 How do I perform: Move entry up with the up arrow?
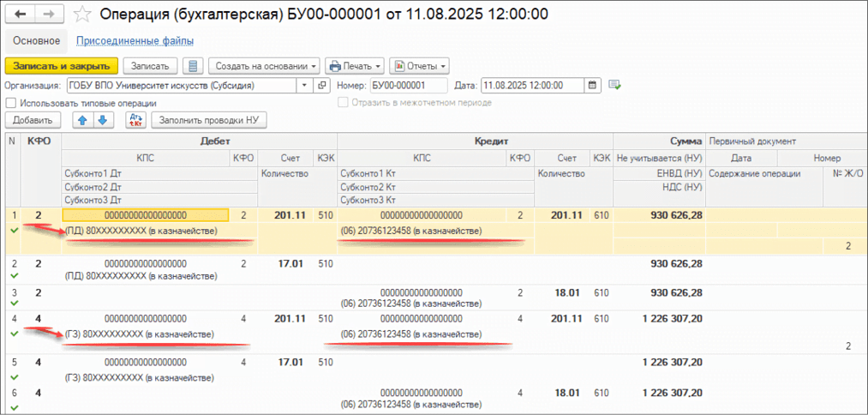83,120
